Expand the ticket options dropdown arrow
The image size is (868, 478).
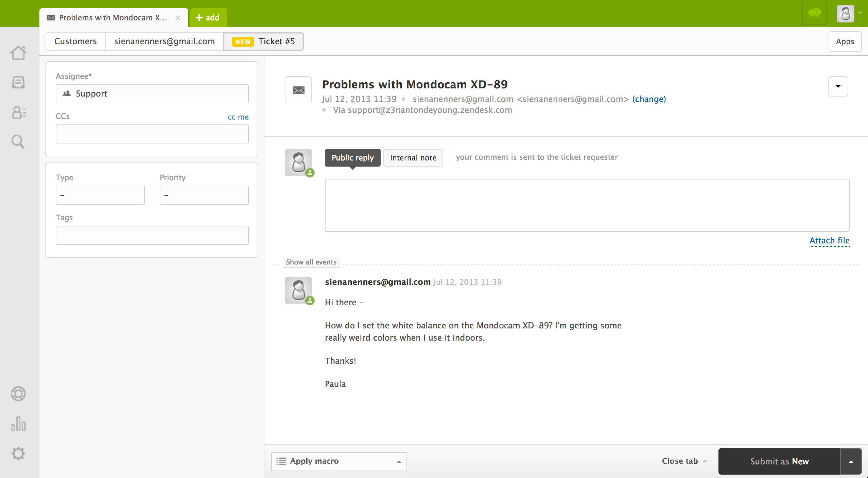tap(838, 86)
